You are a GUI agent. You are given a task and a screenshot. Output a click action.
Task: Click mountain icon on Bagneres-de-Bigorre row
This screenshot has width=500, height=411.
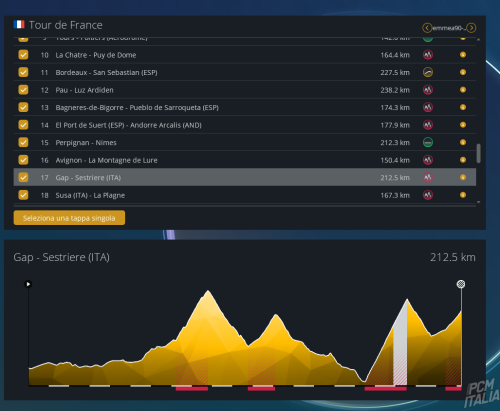428,107
